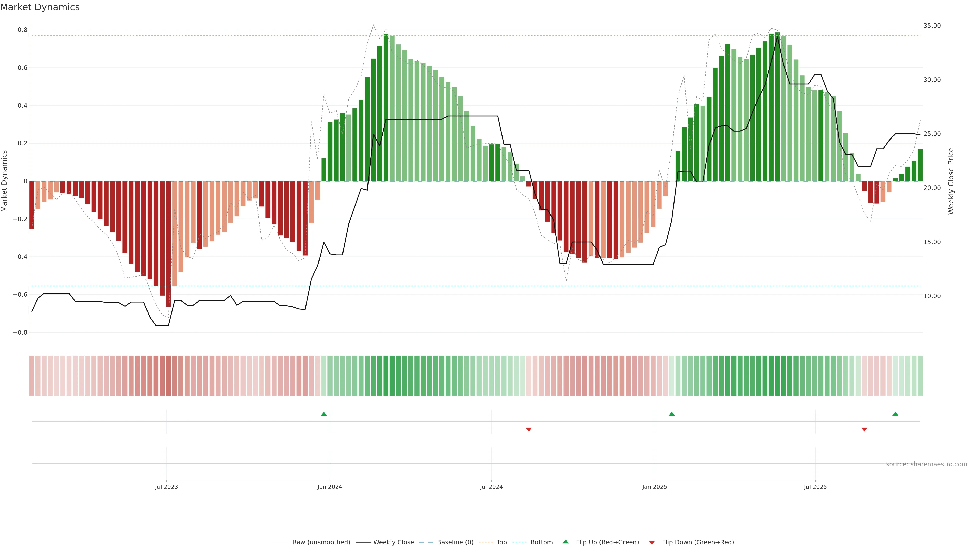Click the black Weekly Close line sample in legend
Image resolution: width=980 pixels, height=551 pixels.
(363, 542)
